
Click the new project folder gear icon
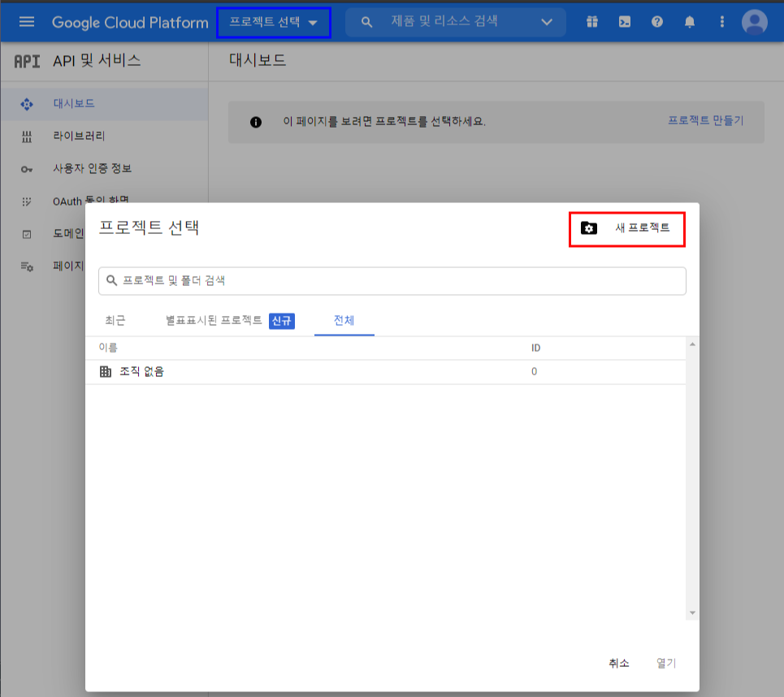(588, 228)
